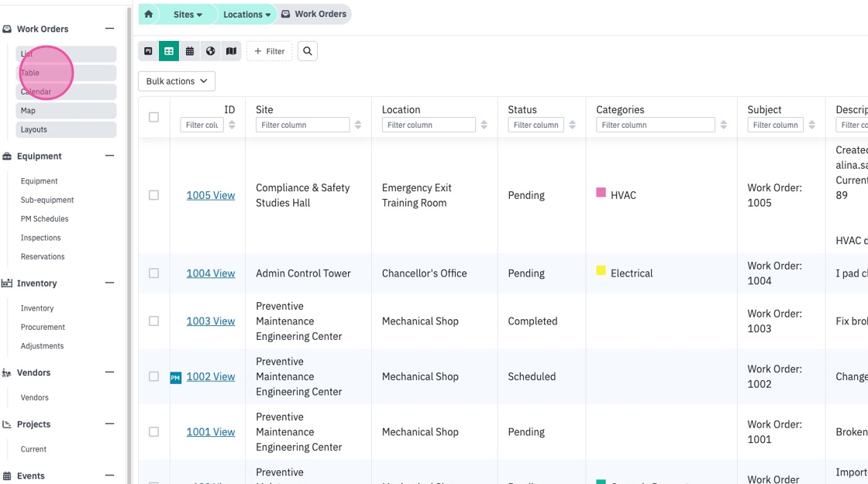
Task: Open the 1001 View link
Action: tap(210, 432)
